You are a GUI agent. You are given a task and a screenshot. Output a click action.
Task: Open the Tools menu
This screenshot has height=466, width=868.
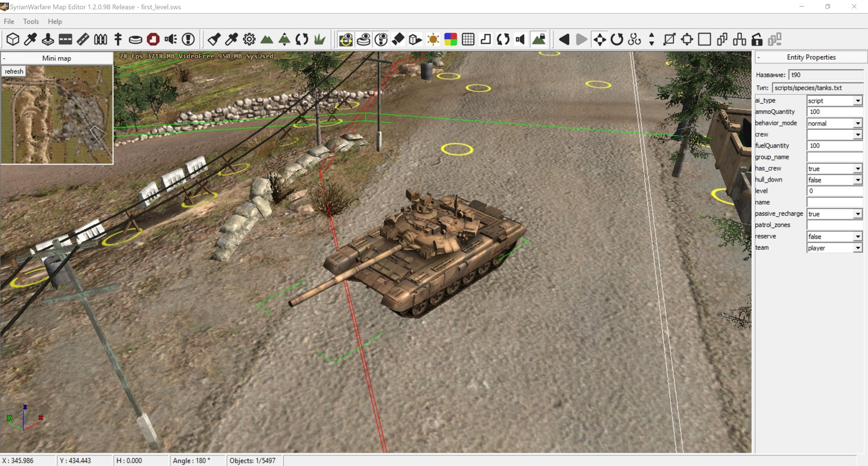click(x=30, y=21)
